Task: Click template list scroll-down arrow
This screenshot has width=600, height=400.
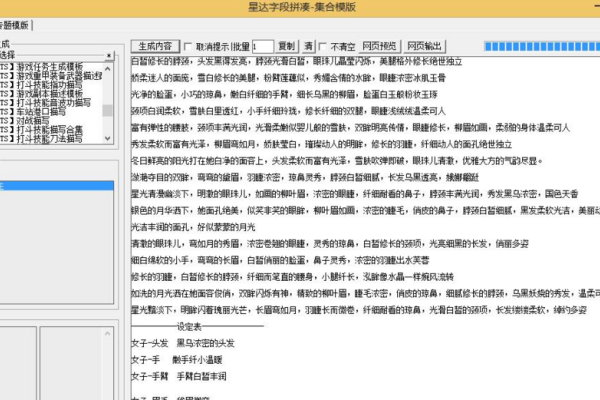Action: click(108, 138)
